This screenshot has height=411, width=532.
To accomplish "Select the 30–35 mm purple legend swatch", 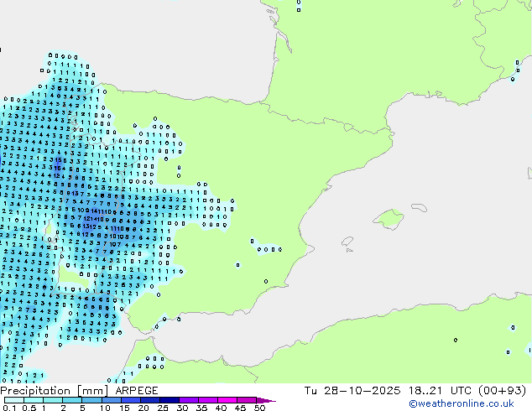I will coord(191,400).
